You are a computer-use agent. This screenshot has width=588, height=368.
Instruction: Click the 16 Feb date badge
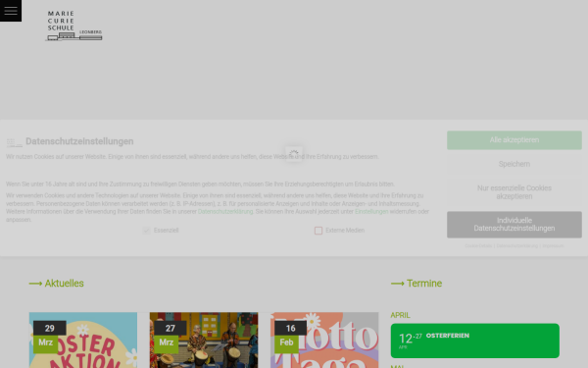290,337
